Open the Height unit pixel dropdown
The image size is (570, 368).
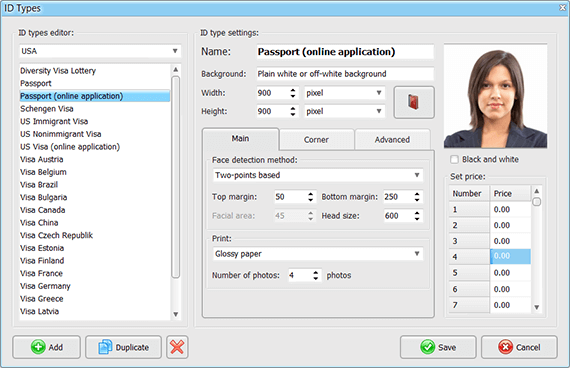coord(344,111)
